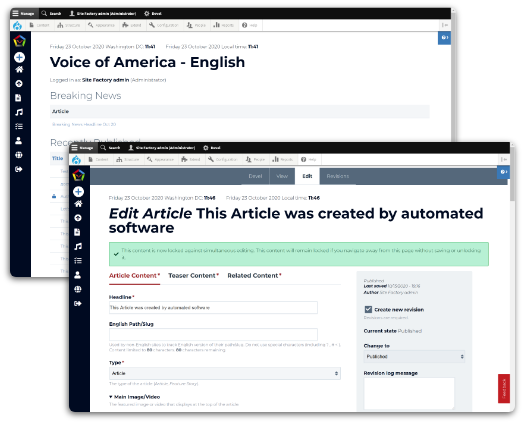Open Structure menu in Edit Article window
The width and height of the screenshot is (523, 424).
click(x=127, y=159)
